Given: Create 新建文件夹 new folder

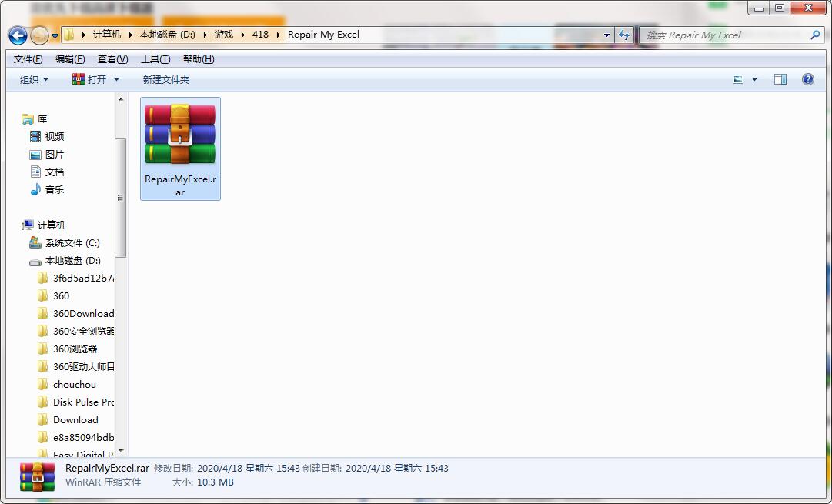Looking at the screenshot, I should coord(166,79).
